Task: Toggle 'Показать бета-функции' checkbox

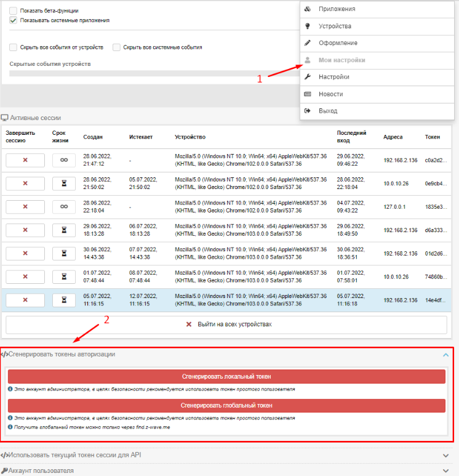Action: [x=14, y=11]
